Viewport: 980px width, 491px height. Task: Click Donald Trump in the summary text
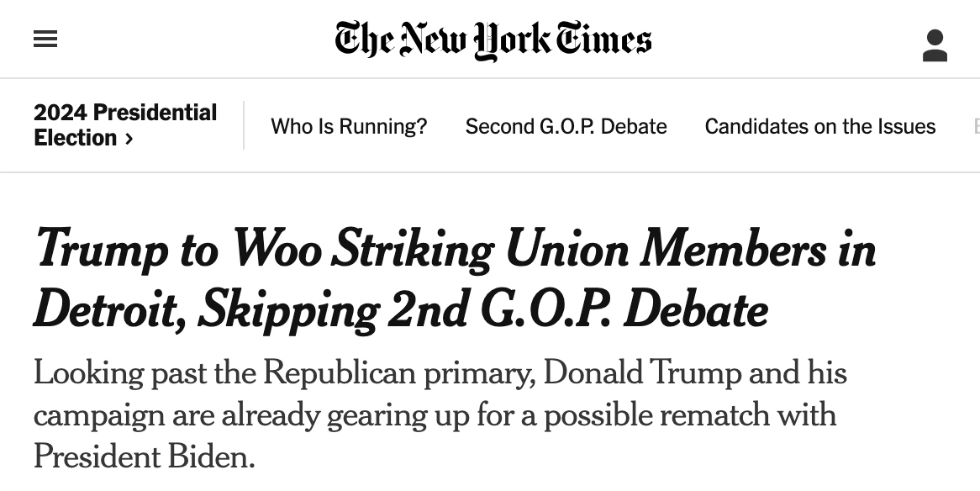[x=642, y=372]
